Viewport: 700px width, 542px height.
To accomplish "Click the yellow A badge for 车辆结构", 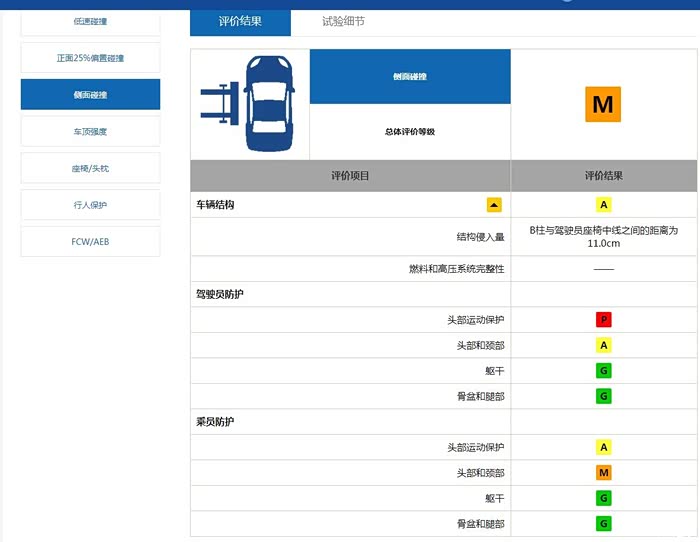I will click(x=603, y=205).
